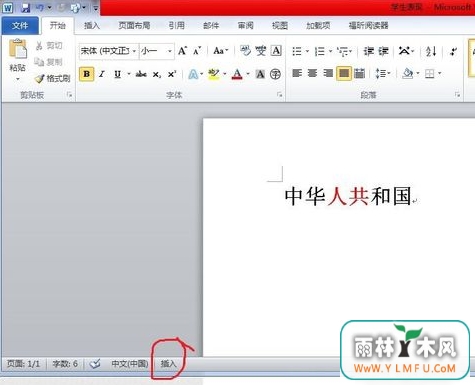
Task: Switch to the 邮件 (Mailings) tab
Action: tap(211, 26)
